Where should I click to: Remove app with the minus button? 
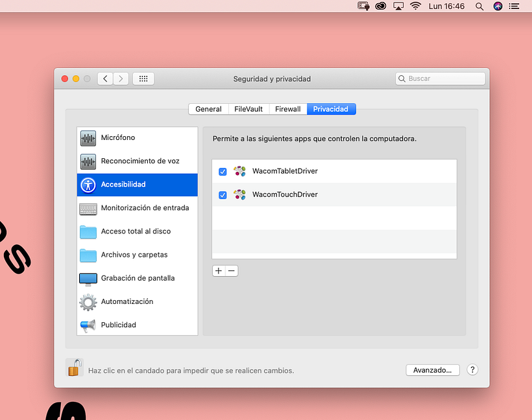pyautogui.click(x=232, y=271)
